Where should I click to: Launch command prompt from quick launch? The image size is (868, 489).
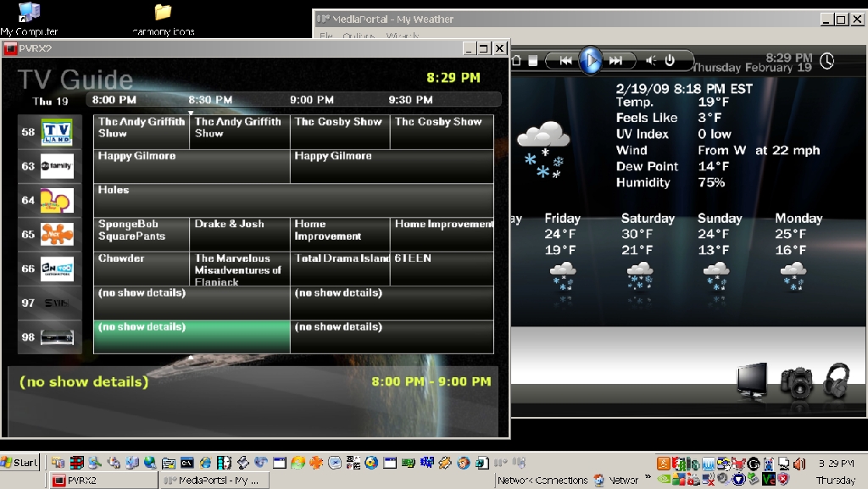pyautogui.click(x=187, y=463)
